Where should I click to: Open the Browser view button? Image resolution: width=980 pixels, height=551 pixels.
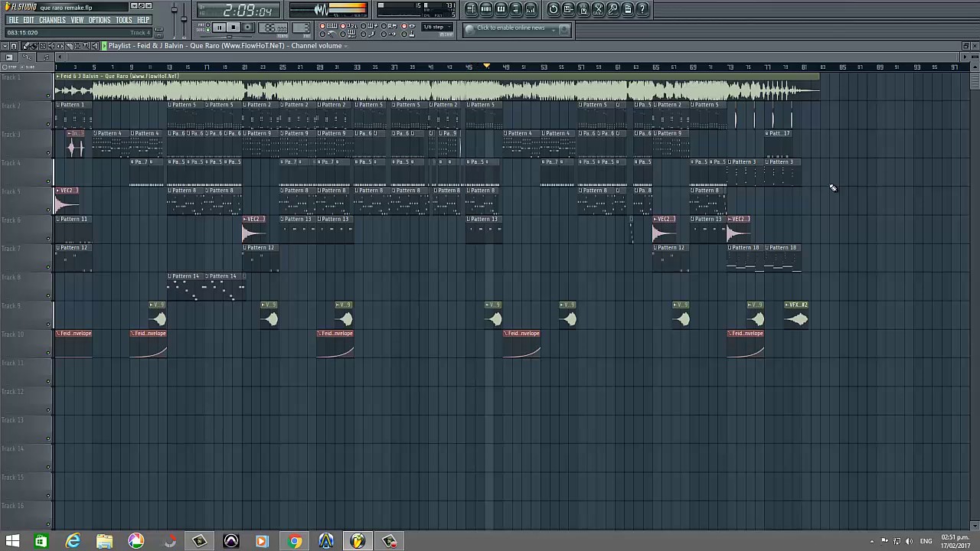coord(515,9)
